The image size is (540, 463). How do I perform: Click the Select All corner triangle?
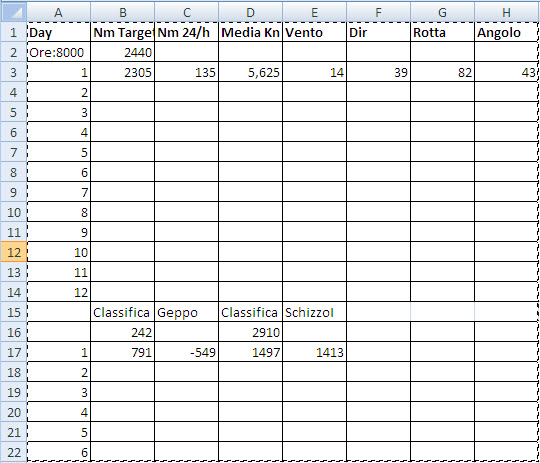[13, 12]
